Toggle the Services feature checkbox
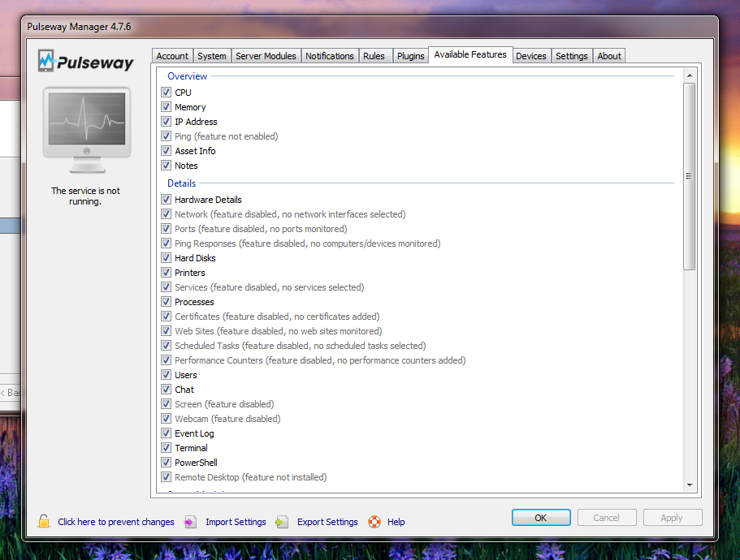Screen dimensions: 740x560 point(166,287)
